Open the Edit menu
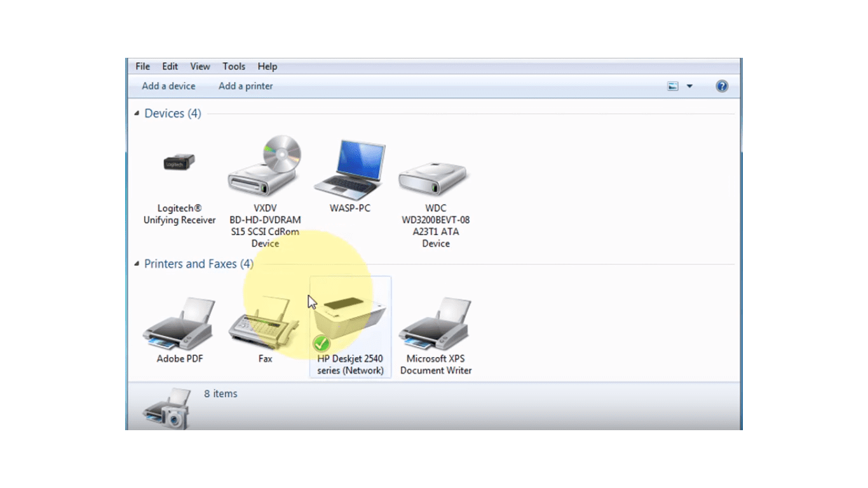Image resolution: width=868 pixels, height=488 pixels. (x=170, y=66)
